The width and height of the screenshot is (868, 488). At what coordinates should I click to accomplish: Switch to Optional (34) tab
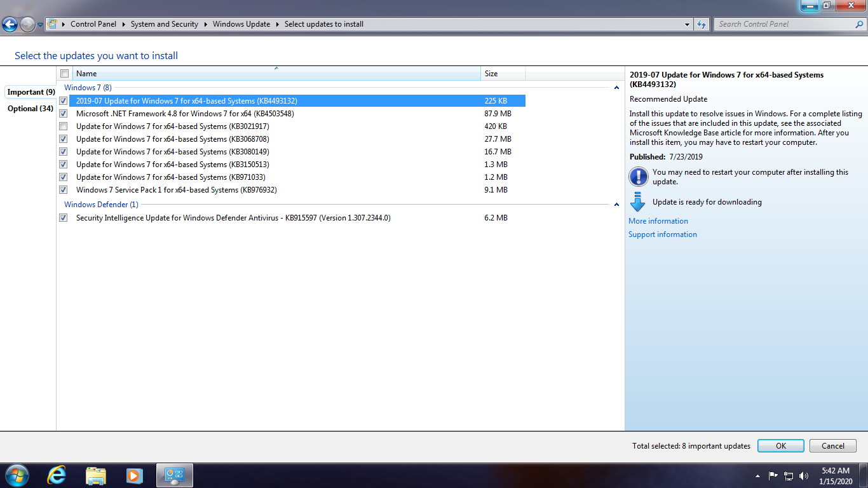(31, 109)
